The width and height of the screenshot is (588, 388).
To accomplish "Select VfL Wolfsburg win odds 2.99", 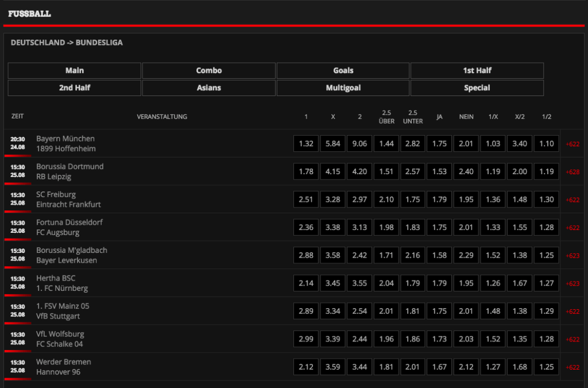I will [x=306, y=339].
